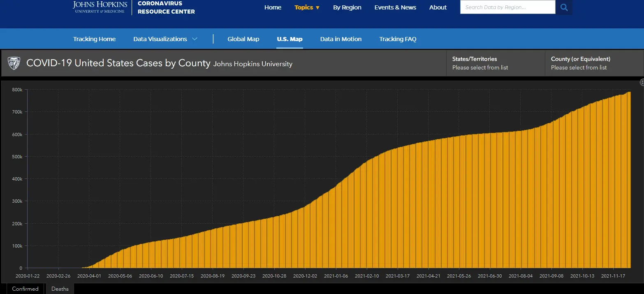Close the chart panel with the X icon

point(642,83)
